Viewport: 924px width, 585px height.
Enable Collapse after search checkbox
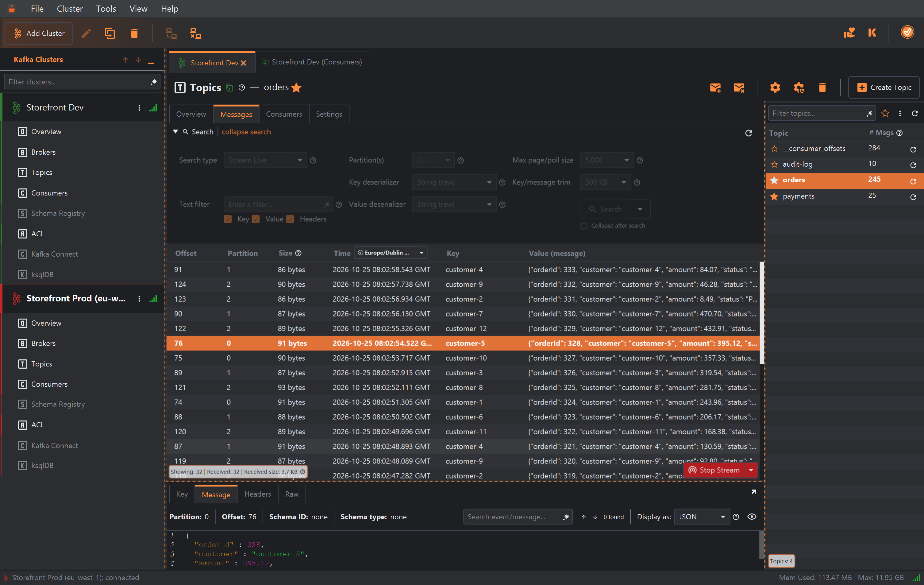click(583, 226)
